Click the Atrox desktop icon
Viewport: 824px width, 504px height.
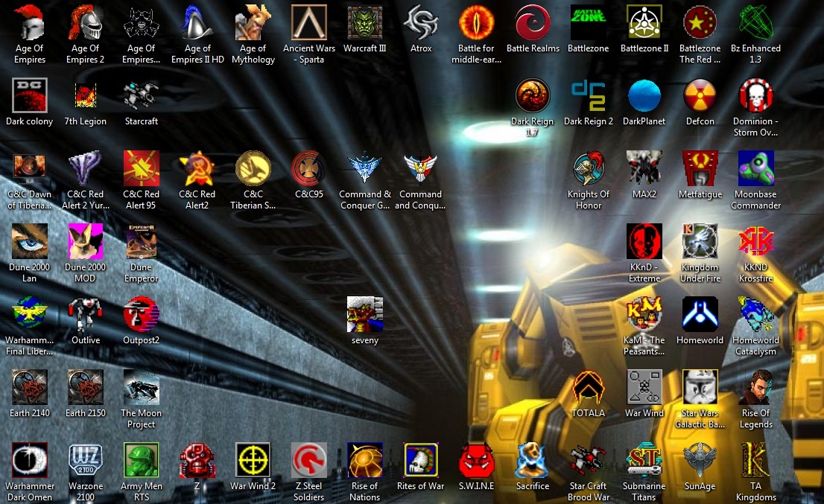(420, 23)
